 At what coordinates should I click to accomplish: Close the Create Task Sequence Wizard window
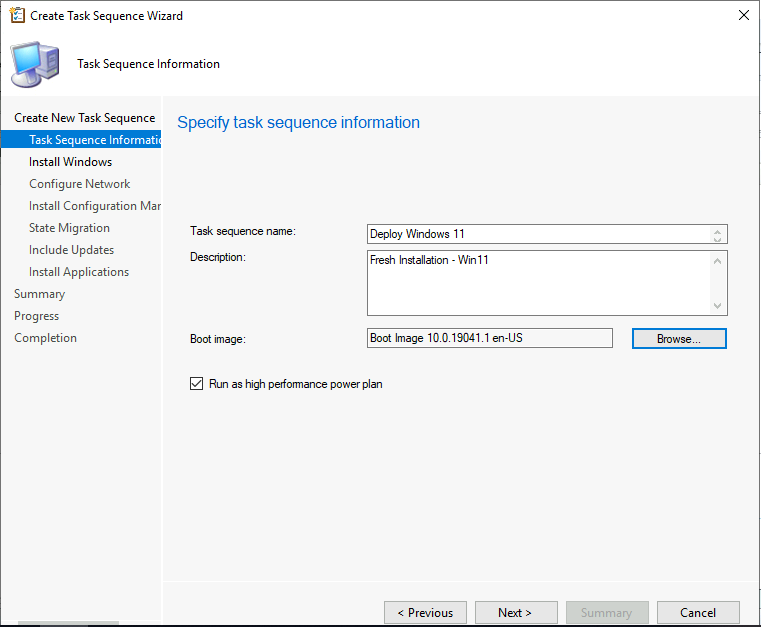pyautogui.click(x=743, y=16)
